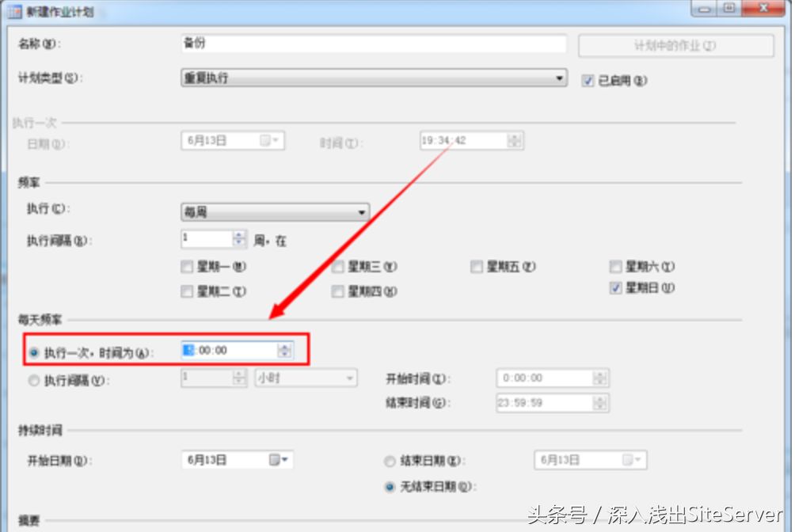Click the 计划中的作业 button
Image resolution: width=795 pixels, height=532 pixels.
[x=676, y=45]
